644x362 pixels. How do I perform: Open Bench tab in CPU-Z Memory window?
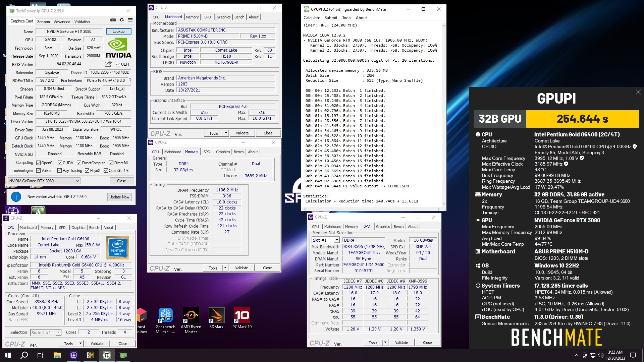point(239,152)
